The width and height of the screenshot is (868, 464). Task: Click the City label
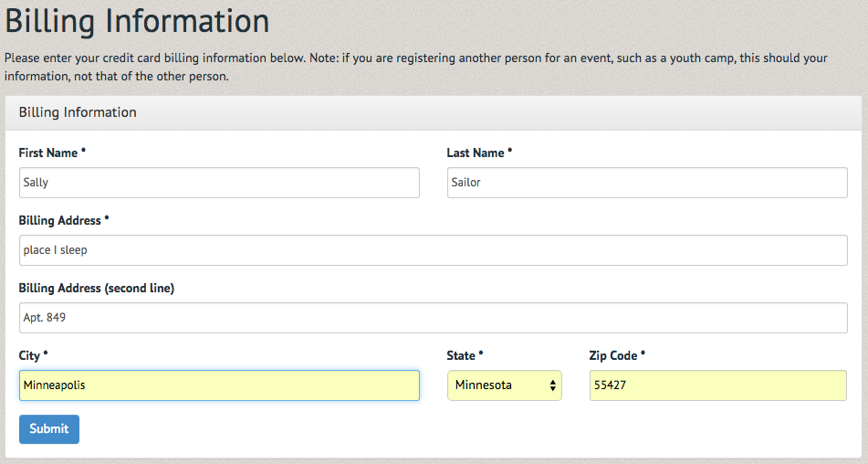29,355
